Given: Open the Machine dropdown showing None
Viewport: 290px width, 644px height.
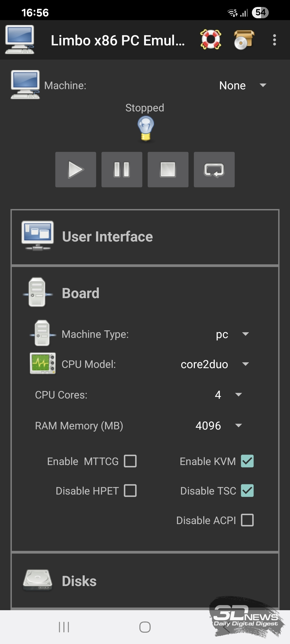Looking at the screenshot, I should [242, 86].
